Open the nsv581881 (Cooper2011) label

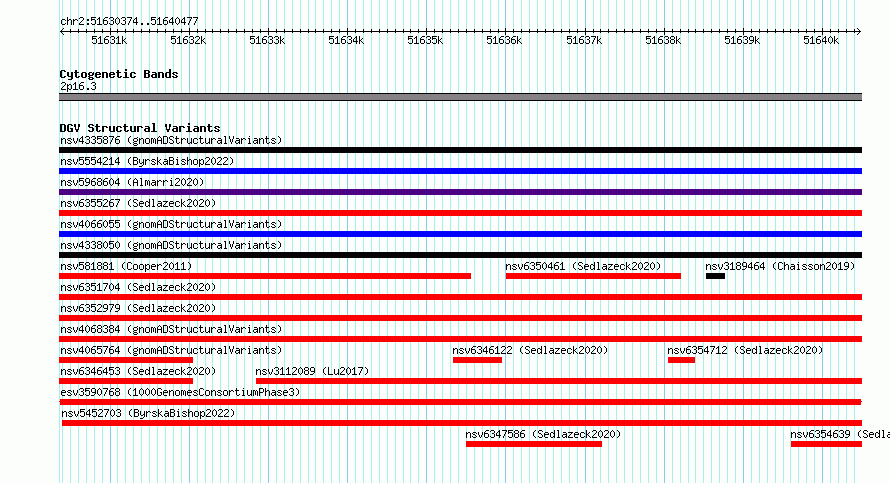(126, 266)
